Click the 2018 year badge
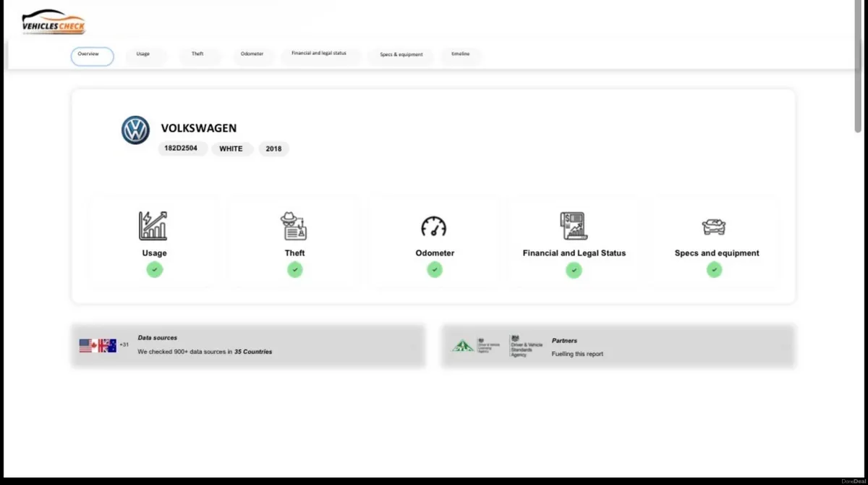This screenshot has width=868, height=485. pos(273,148)
